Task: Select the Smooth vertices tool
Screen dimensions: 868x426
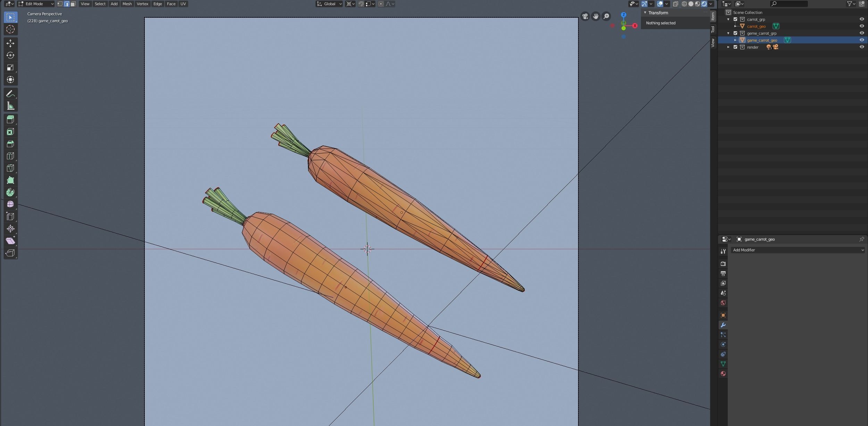Action: pos(10,204)
